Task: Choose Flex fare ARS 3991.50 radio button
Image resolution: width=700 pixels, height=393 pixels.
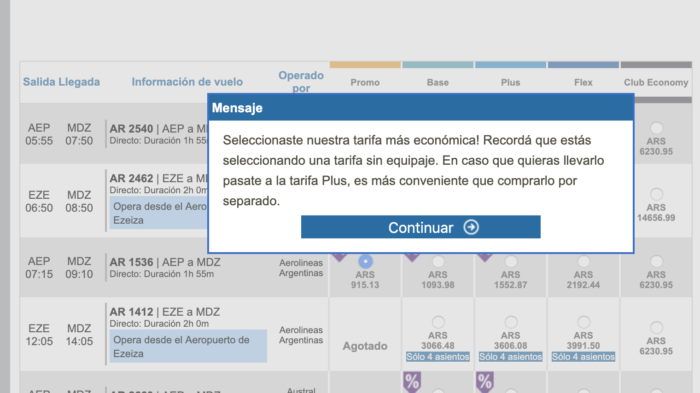Action: pyautogui.click(x=583, y=322)
